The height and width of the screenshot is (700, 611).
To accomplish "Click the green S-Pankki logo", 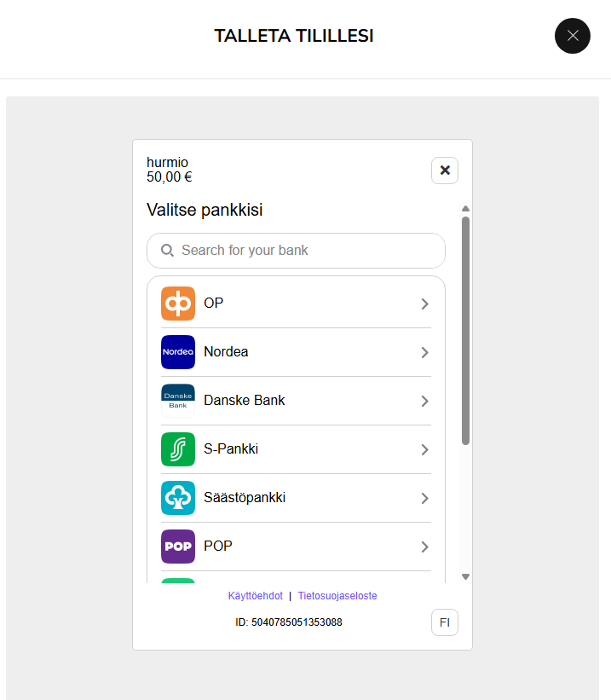I will click(x=178, y=449).
